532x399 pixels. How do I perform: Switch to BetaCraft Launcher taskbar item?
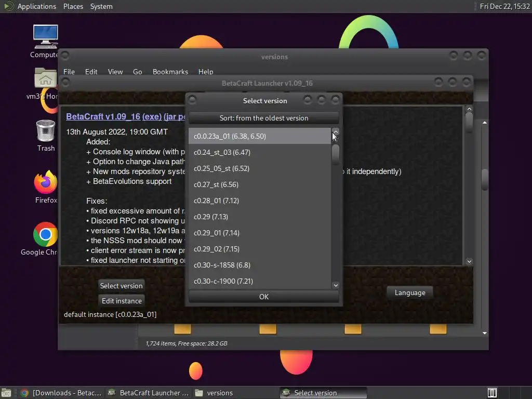pyautogui.click(x=149, y=393)
